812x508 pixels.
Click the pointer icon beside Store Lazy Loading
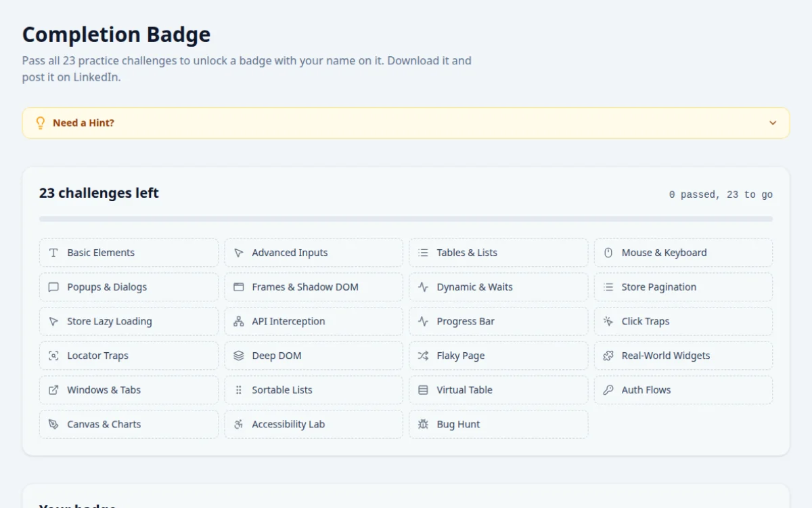pos(53,321)
